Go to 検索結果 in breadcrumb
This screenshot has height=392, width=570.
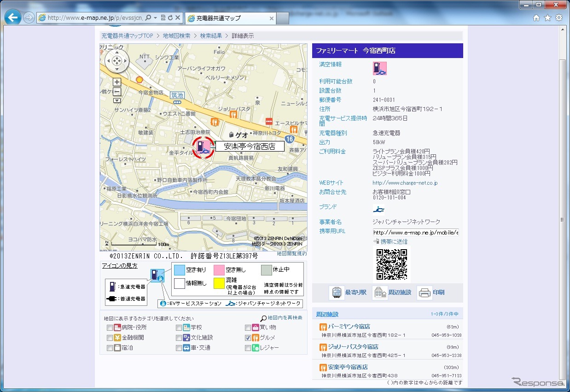211,36
